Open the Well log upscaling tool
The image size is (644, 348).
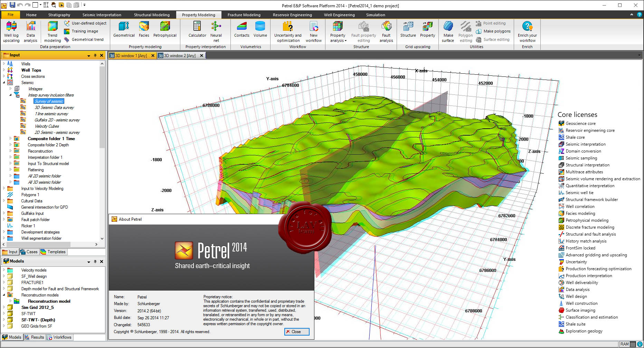pos(11,31)
